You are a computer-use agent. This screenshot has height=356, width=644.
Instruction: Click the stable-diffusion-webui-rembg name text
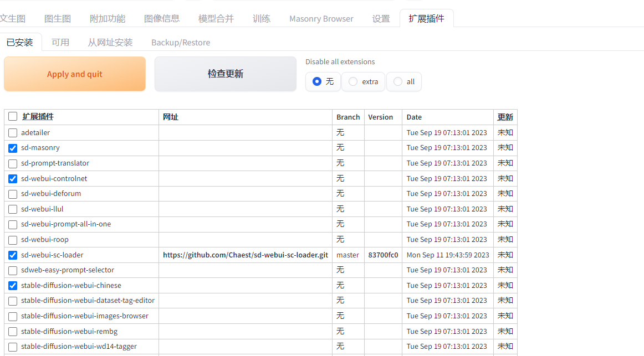(x=69, y=331)
